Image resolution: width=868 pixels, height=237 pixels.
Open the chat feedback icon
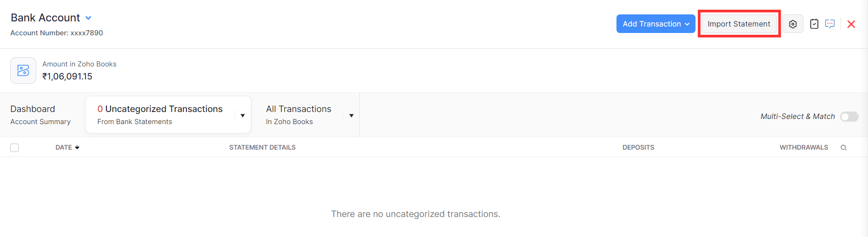click(x=830, y=24)
